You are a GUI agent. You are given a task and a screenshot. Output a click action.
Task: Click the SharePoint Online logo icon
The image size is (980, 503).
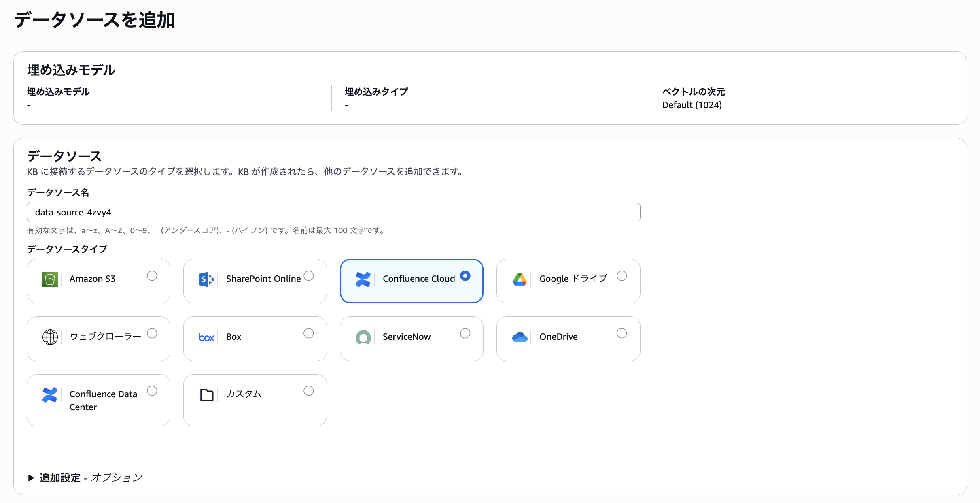pos(206,279)
